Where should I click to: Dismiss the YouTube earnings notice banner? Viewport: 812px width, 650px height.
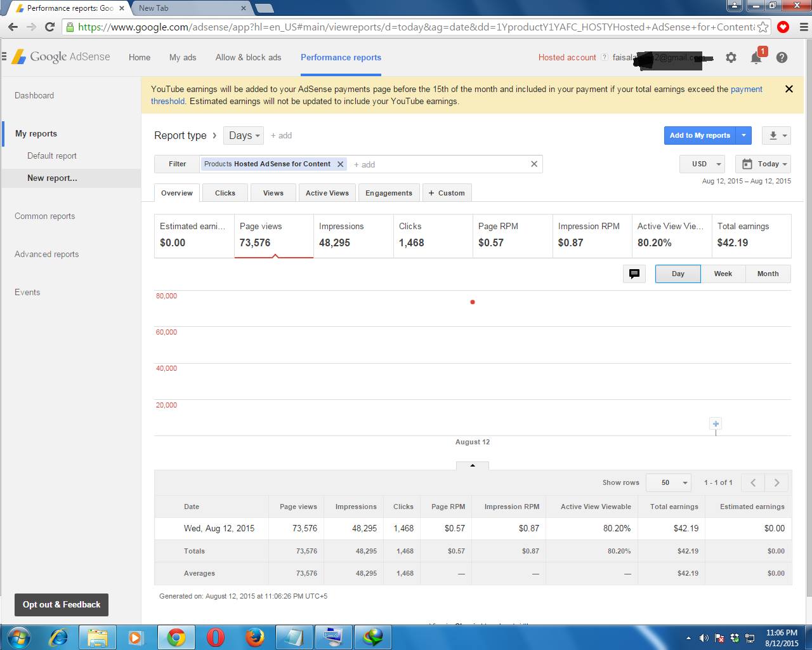pos(789,89)
